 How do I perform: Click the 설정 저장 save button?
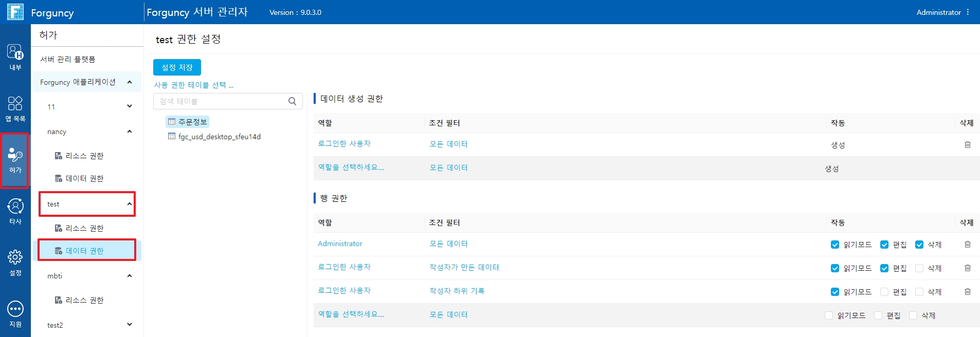[177, 67]
